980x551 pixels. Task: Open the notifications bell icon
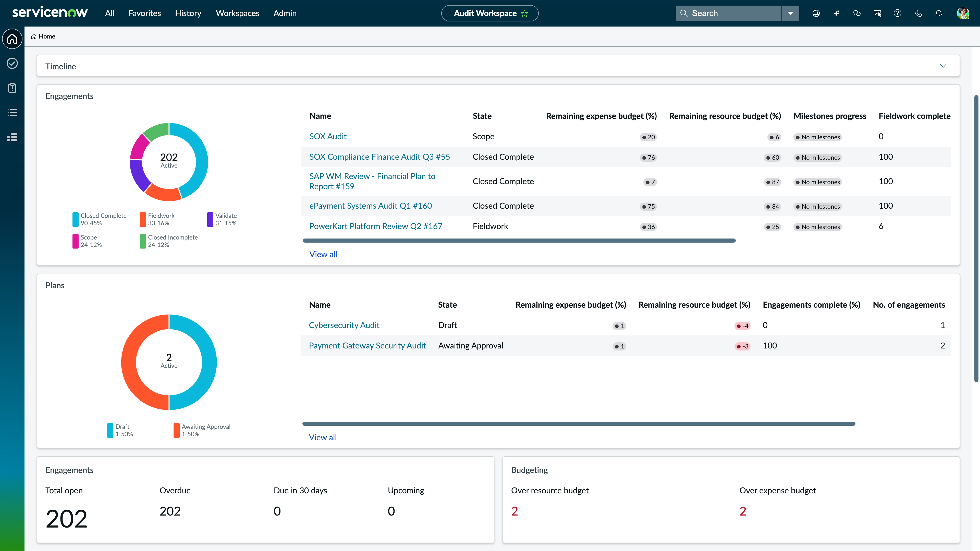click(x=939, y=13)
